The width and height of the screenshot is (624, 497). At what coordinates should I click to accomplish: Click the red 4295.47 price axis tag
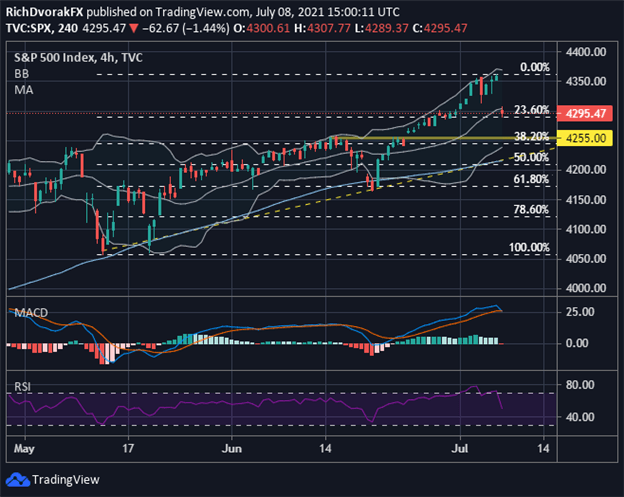[x=585, y=113]
